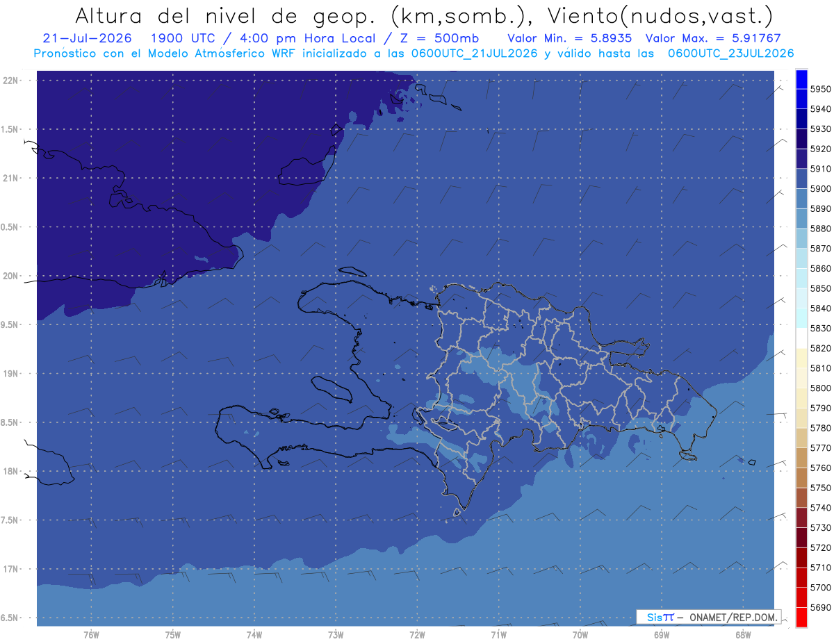Image resolution: width=834 pixels, height=644 pixels.
Task: Click the '5920' color bar value
Action: pos(820,149)
